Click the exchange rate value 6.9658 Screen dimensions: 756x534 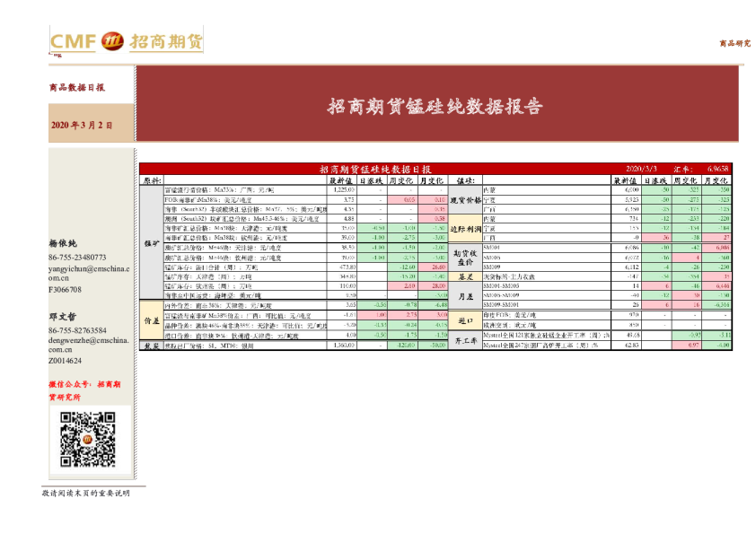pyautogui.click(x=717, y=169)
